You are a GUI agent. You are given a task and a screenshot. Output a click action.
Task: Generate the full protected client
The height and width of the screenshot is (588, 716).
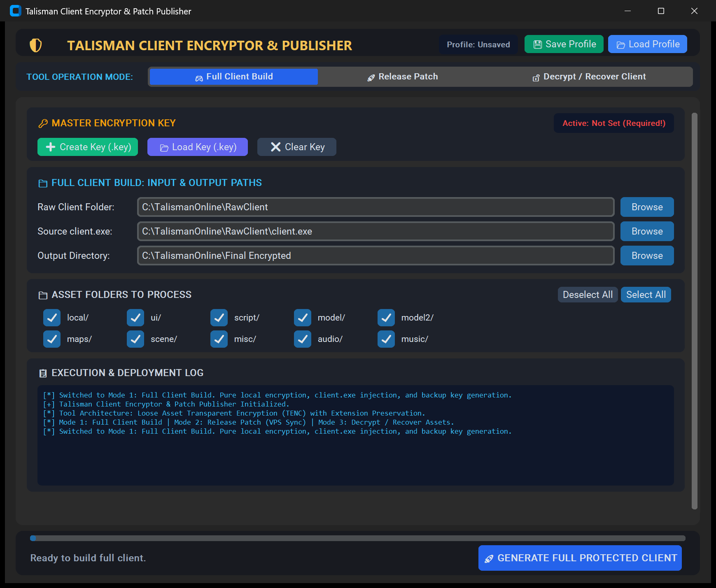pos(580,558)
